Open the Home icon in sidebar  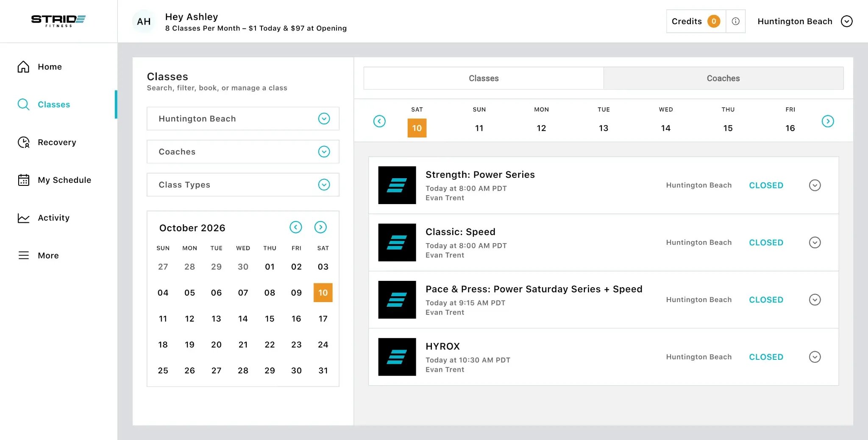click(23, 67)
